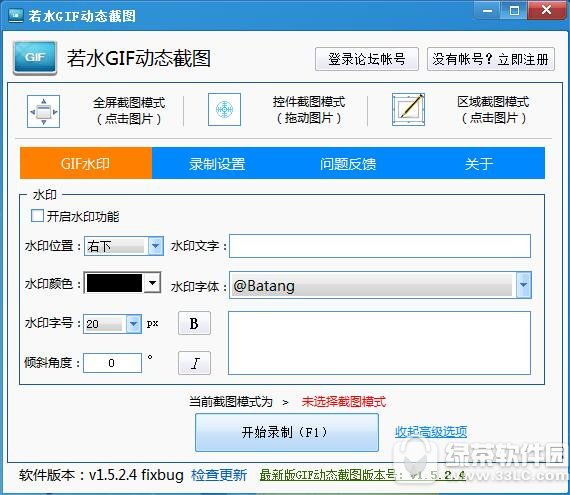Open the 最新版GIF动态截图版本号 link
Screen dimensions: 570x495
click(x=363, y=475)
